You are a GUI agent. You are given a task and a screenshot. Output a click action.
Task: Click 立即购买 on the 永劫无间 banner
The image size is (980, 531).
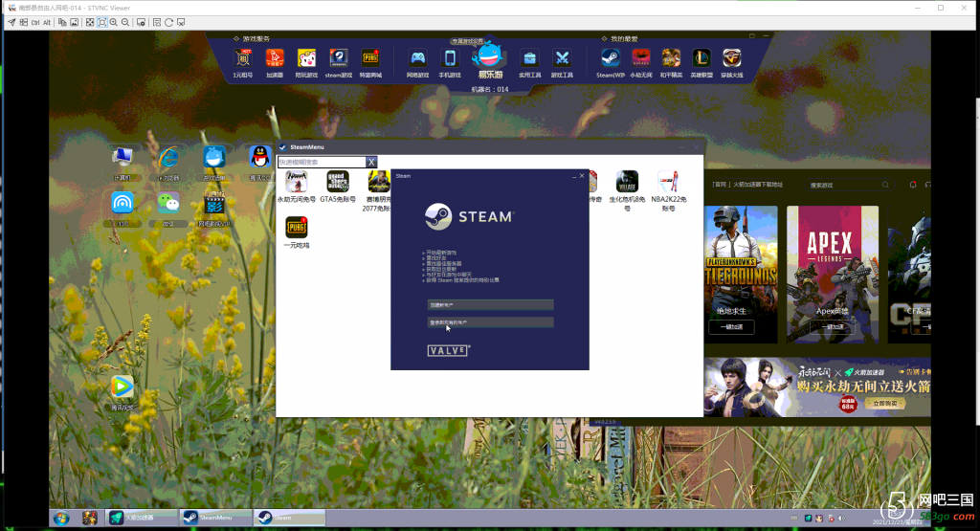884,404
